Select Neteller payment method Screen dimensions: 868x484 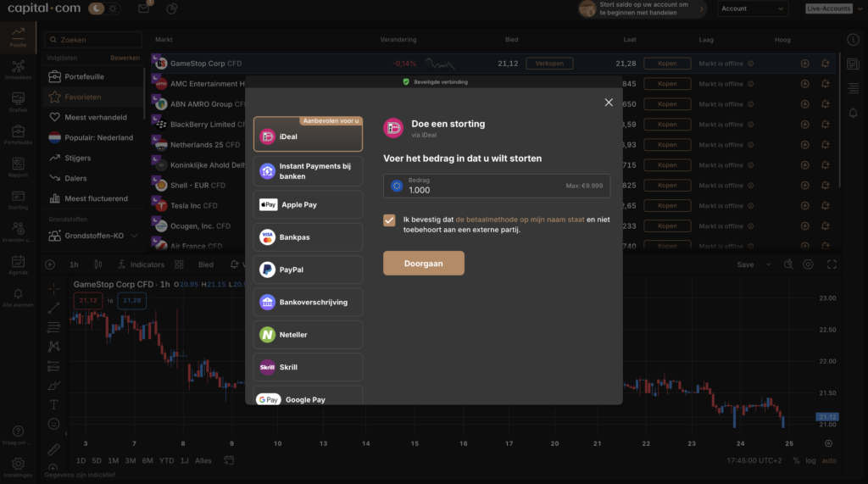[x=308, y=335]
